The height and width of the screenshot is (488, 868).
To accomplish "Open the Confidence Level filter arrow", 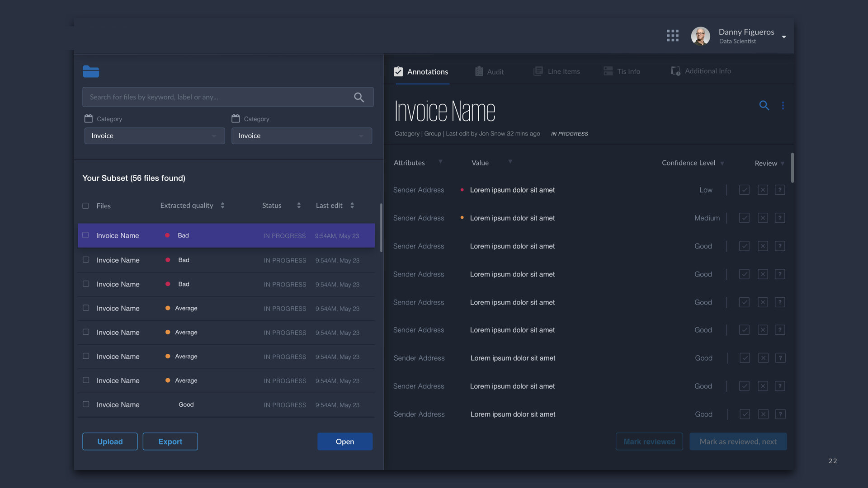I will (722, 164).
